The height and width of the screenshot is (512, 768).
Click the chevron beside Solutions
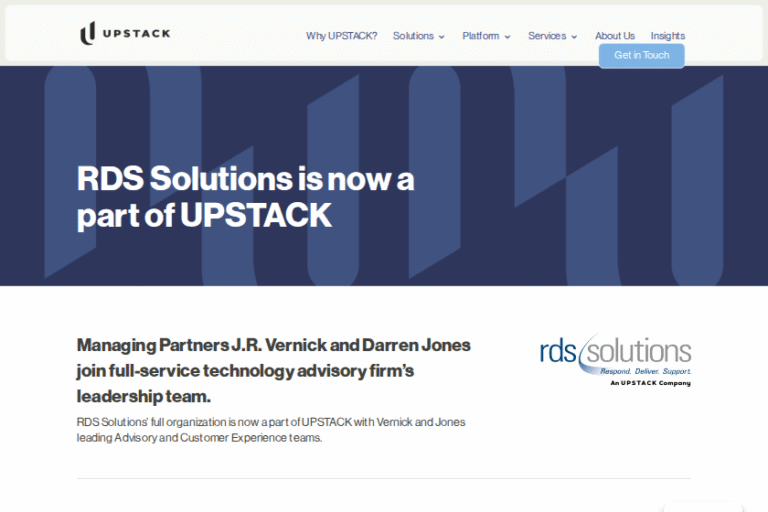(442, 37)
